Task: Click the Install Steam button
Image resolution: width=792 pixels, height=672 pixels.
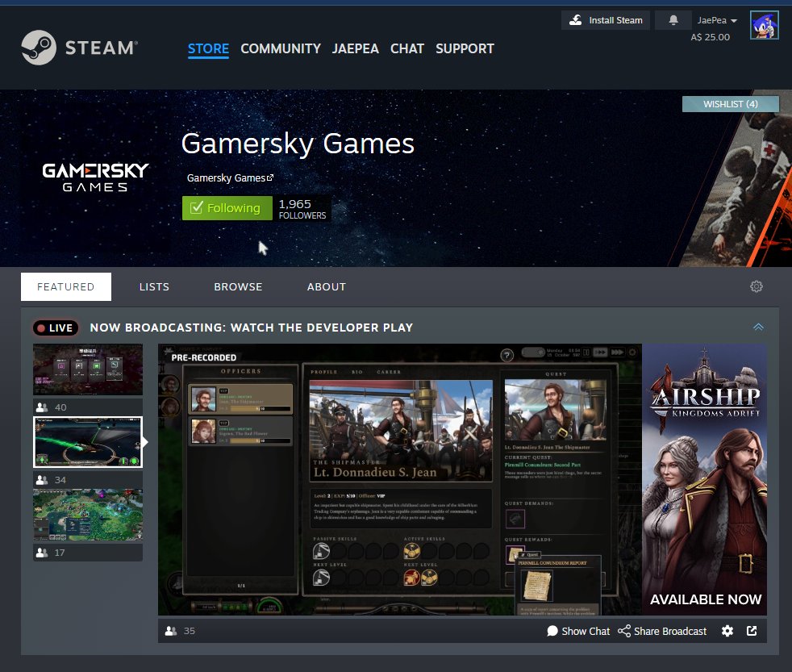Action: 606,20
